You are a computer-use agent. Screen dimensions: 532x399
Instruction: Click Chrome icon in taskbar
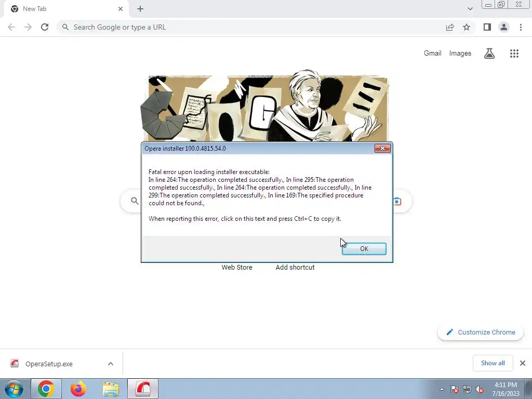point(46,389)
